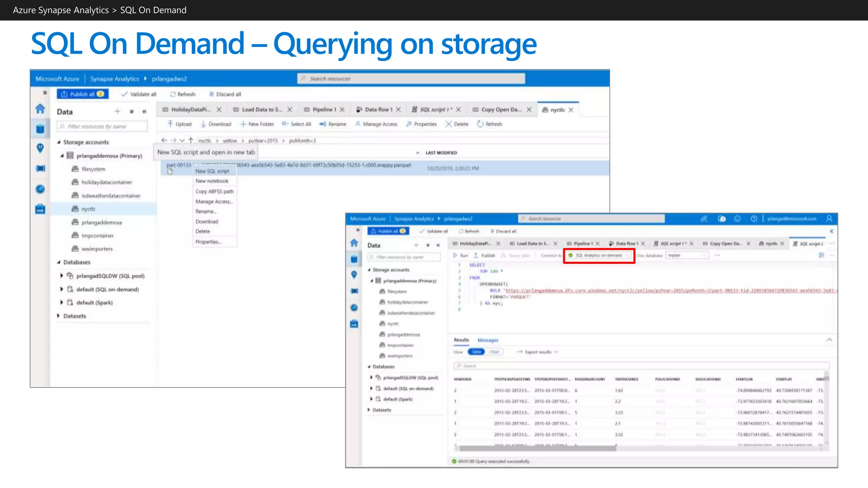Expand Datasets node in left screenshot

tap(58, 316)
